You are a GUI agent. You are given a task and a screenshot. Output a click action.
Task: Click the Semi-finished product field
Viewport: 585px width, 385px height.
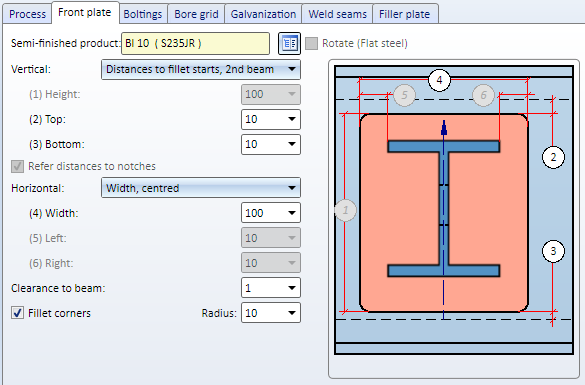coord(195,43)
